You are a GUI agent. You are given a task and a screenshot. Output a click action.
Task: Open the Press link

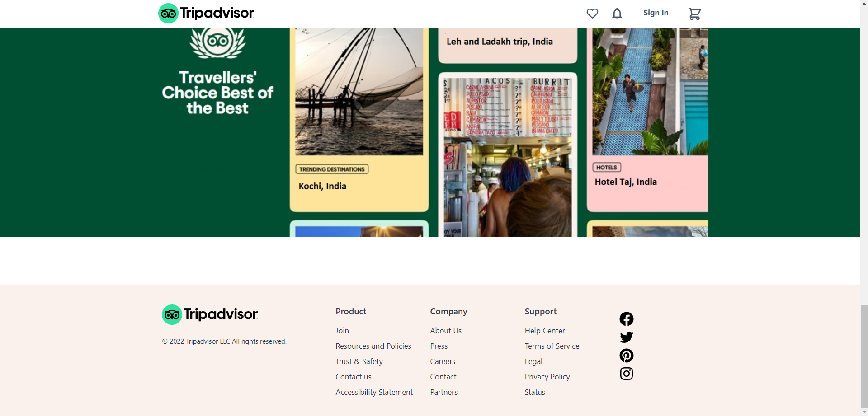pos(439,346)
